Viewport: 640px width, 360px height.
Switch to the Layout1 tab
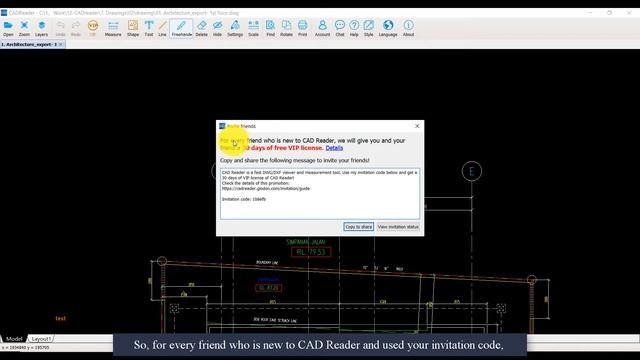41,339
